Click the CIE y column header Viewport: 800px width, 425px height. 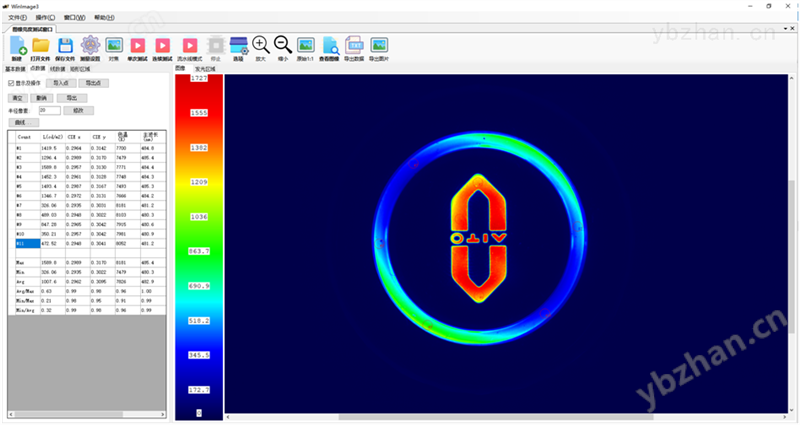click(x=103, y=137)
